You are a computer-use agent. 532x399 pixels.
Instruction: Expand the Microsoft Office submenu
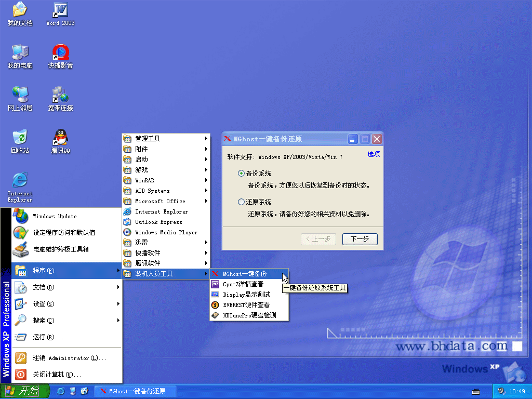pos(166,201)
